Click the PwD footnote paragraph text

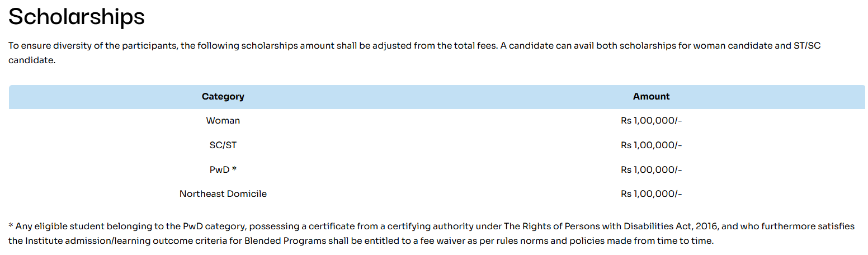(x=431, y=234)
